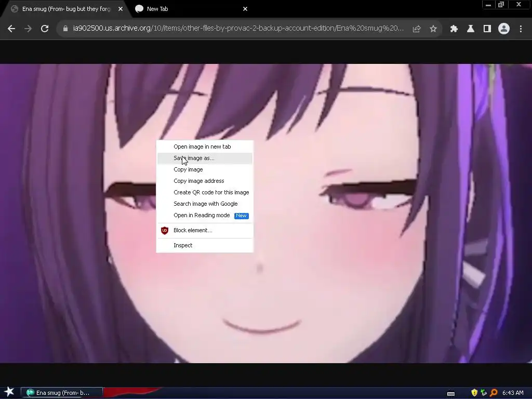Screen dimensions: 532x399
Task: Share this page via the share icon
Action: [416, 29]
